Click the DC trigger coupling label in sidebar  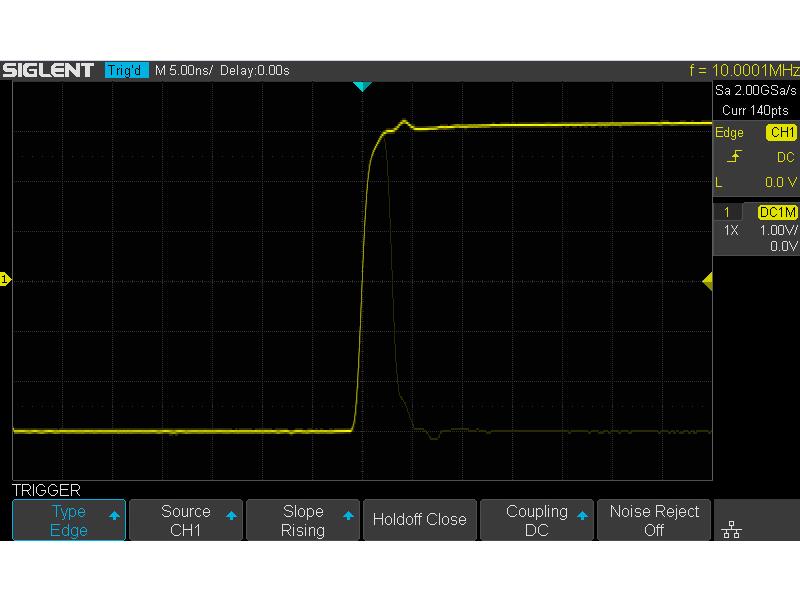pyautogui.click(x=785, y=157)
